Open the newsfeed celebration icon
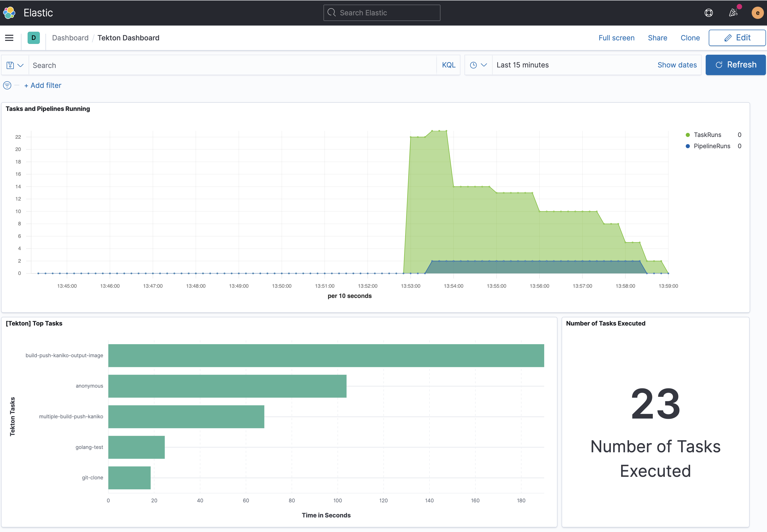This screenshot has height=532, width=767. pos(733,13)
